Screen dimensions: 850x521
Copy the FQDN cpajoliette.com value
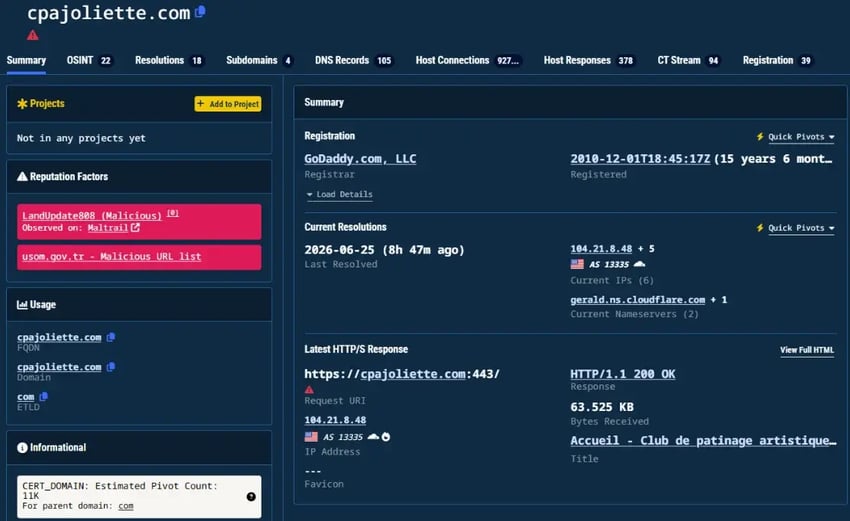pyautogui.click(x=111, y=337)
